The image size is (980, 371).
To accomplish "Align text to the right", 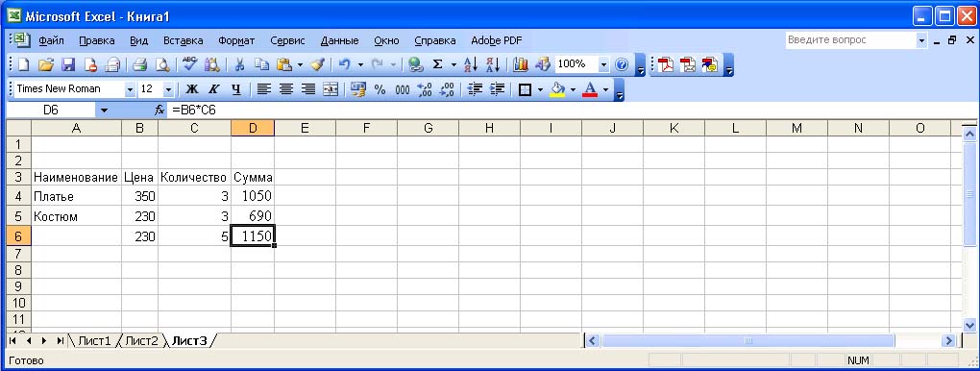I will click(308, 89).
